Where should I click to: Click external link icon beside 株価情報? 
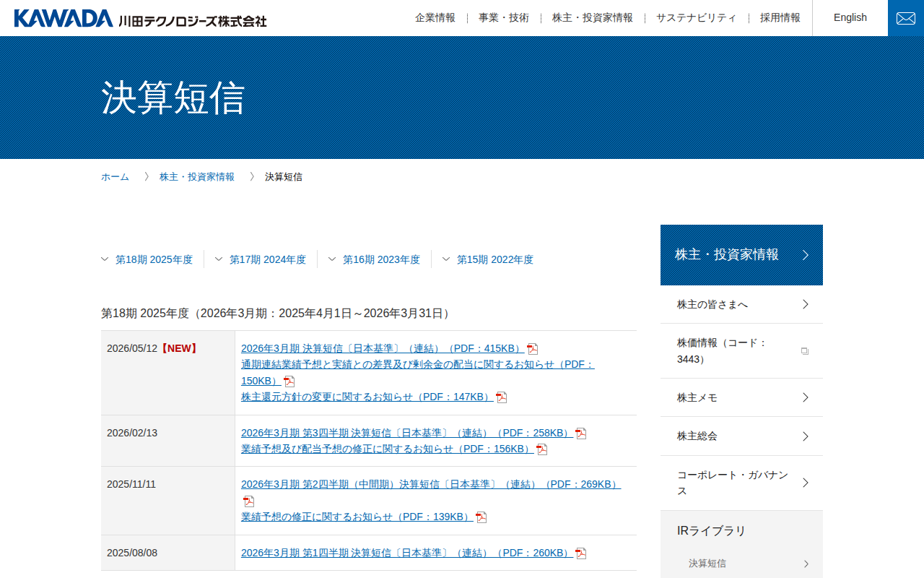[805, 351]
